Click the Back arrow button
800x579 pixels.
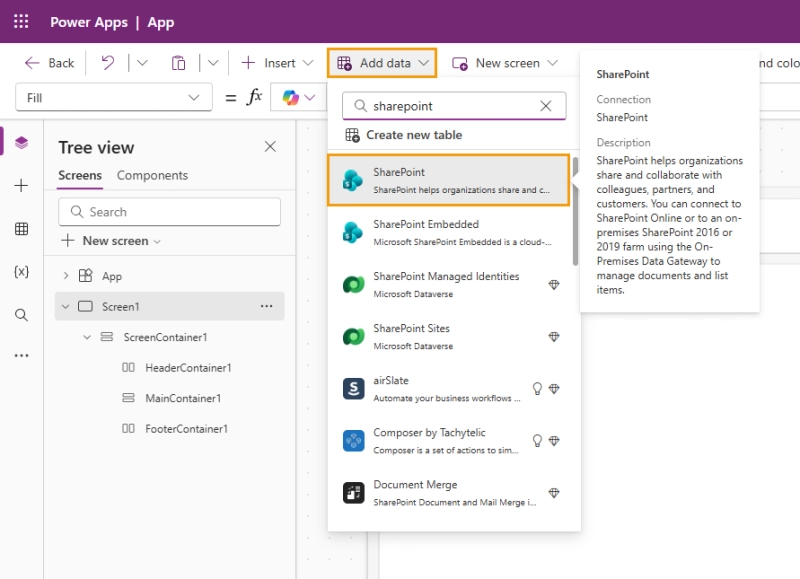(x=49, y=63)
